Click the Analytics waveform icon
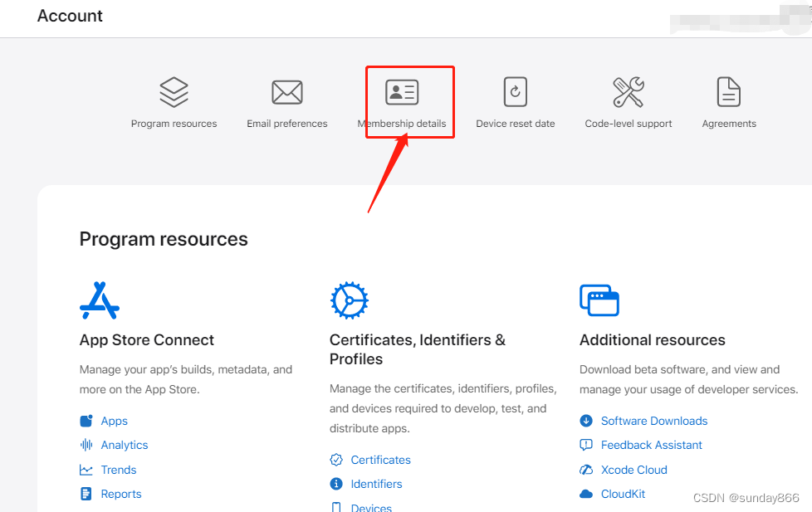This screenshot has width=812, height=512. point(86,445)
